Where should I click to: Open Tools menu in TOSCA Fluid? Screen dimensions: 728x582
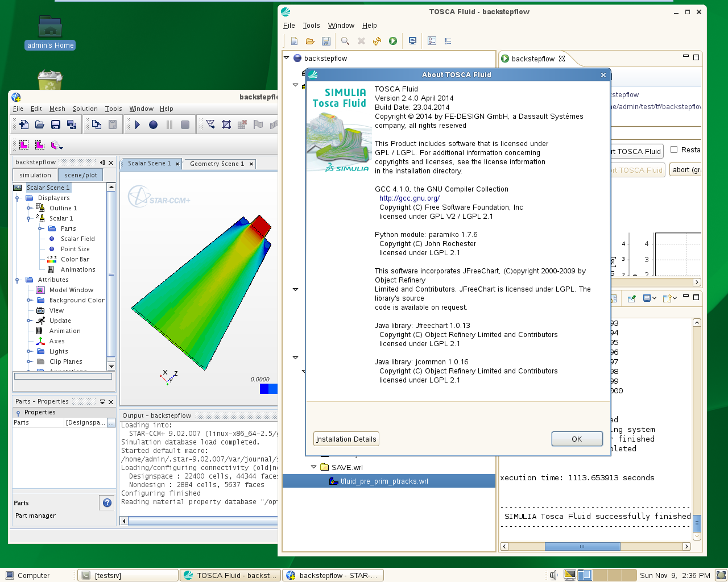click(311, 26)
